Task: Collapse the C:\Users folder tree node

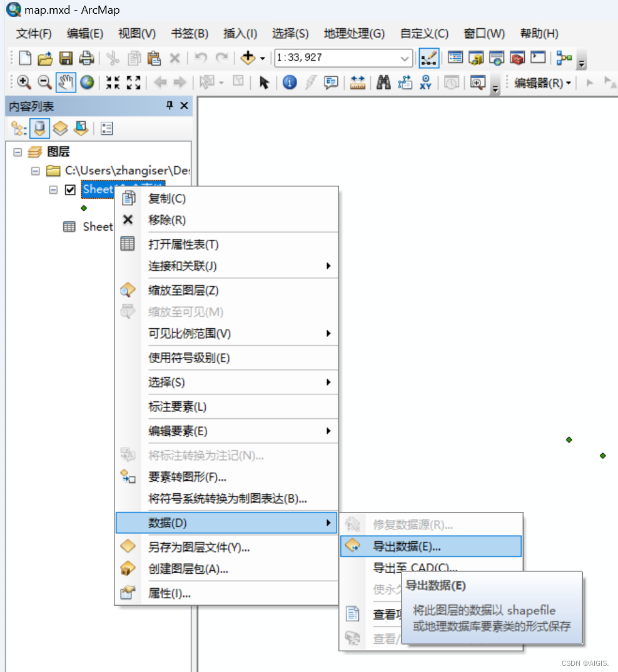Action: (36, 171)
